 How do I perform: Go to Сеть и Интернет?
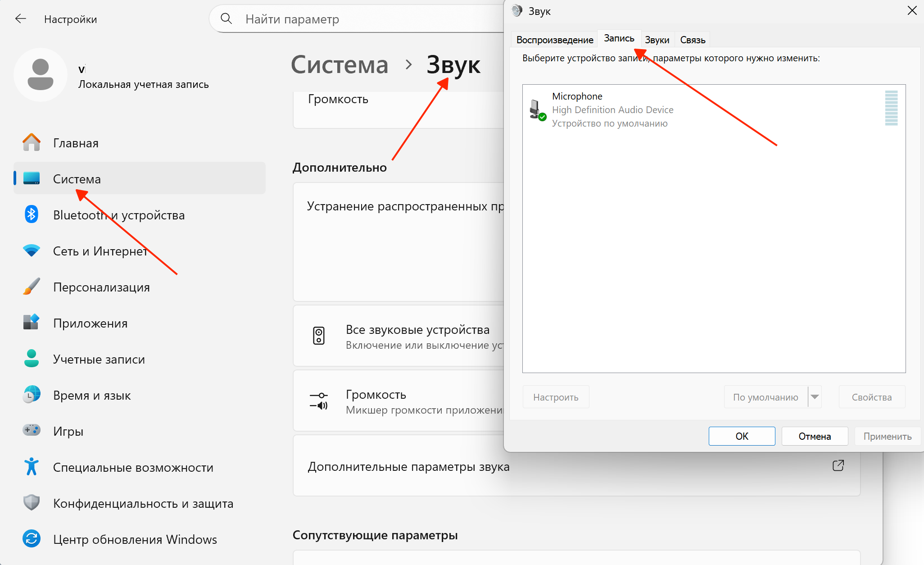point(140,251)
